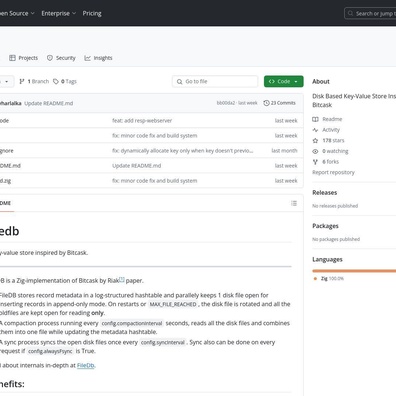Image resolution: width=396 pixels, height=396 pixels.
Task: Click the Readme book icon
Action: 315,119
